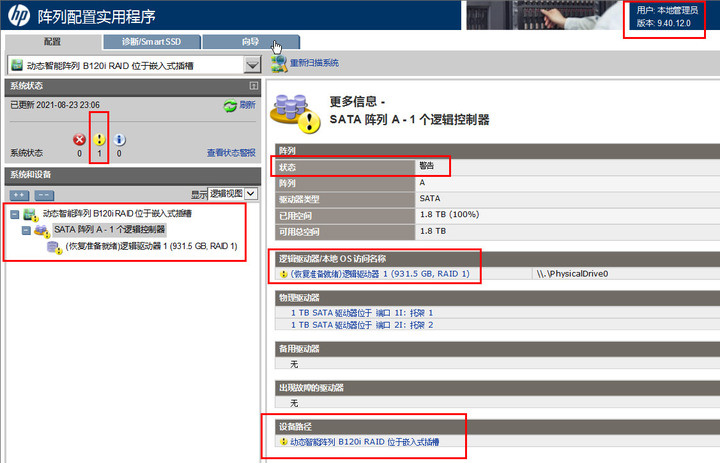Screen dimensions: 720x463
Task: Open logical drive 1 link in details pane
Action: pos(380,274)
